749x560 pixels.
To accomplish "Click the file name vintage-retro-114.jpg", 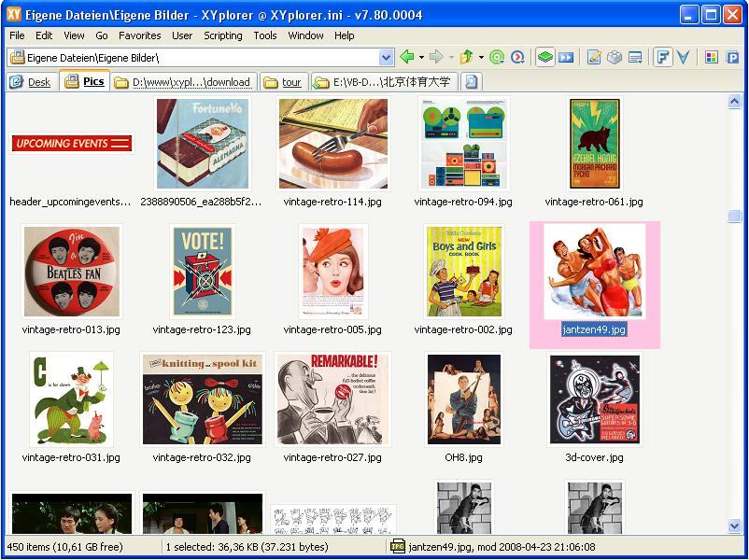I will [x=332, y=202].
